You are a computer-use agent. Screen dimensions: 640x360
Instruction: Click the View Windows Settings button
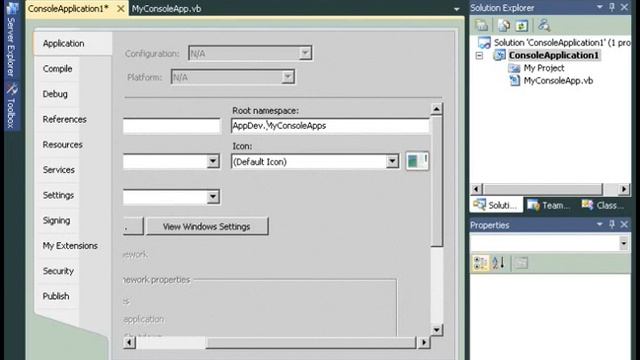click(x=207, y=227)
